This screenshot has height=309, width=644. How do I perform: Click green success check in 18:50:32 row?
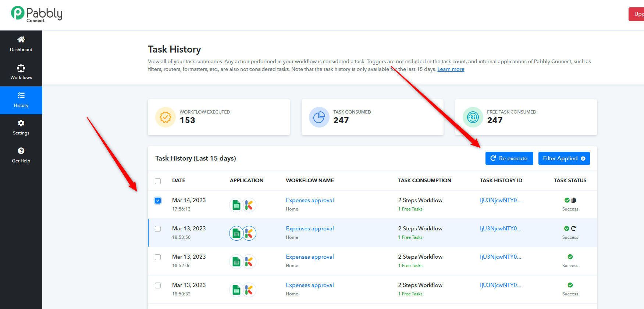click(570, 285)
